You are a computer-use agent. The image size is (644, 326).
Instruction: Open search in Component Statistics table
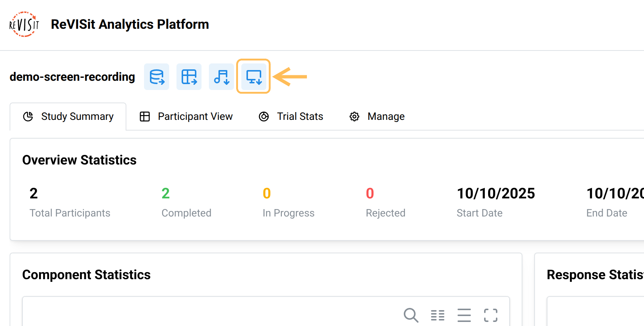(x=411, y=315)
